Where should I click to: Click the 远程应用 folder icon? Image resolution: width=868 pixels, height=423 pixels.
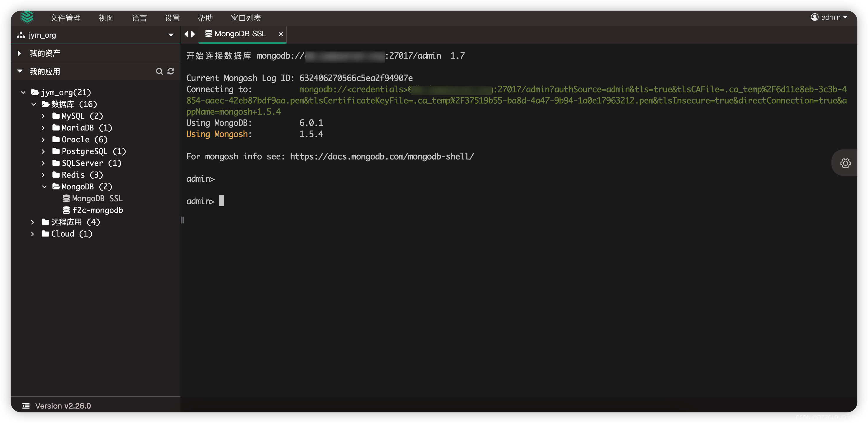(45, 222)
